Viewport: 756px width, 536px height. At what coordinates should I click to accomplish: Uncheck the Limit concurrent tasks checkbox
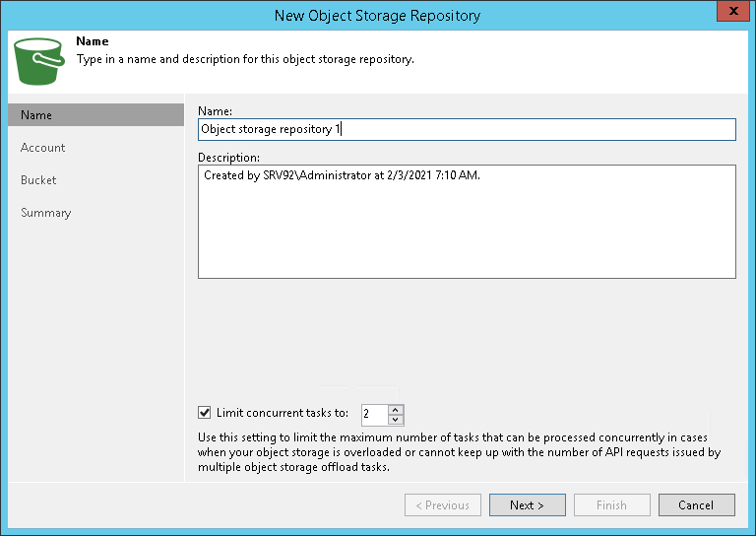(205, 413)
